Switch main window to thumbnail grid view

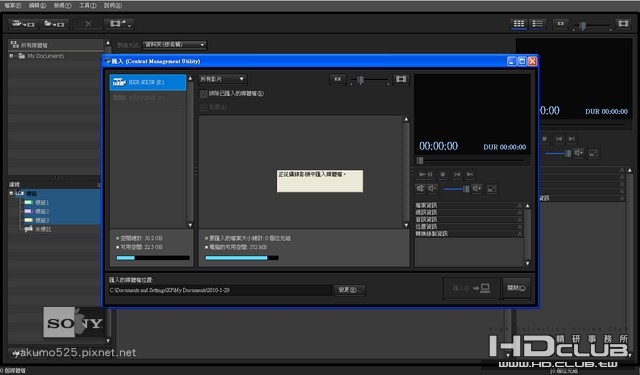coord(519,24)
